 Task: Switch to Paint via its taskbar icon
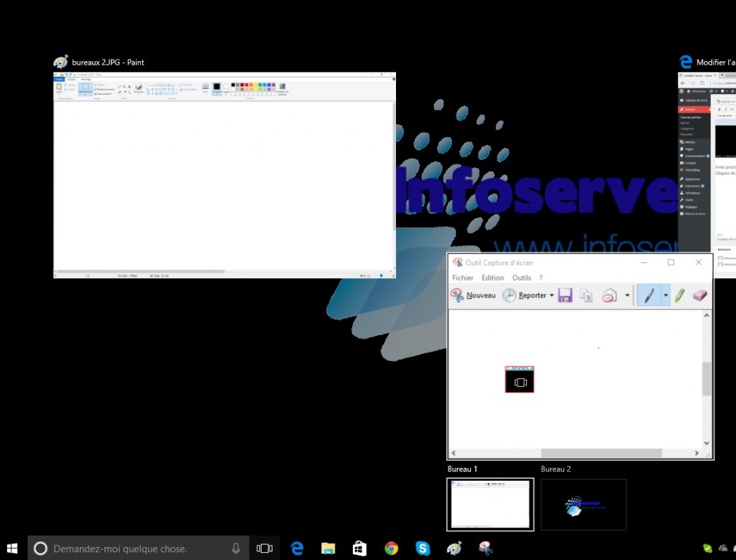point(454,548)
